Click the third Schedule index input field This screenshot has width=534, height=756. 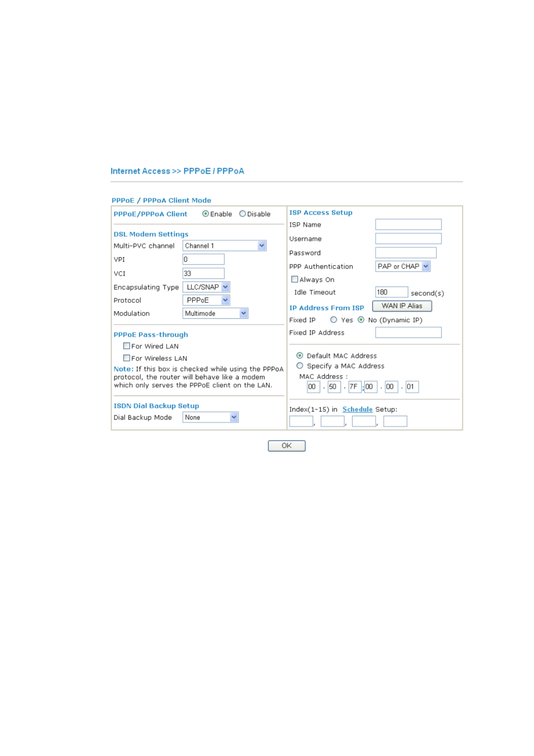tap(364, 421)
